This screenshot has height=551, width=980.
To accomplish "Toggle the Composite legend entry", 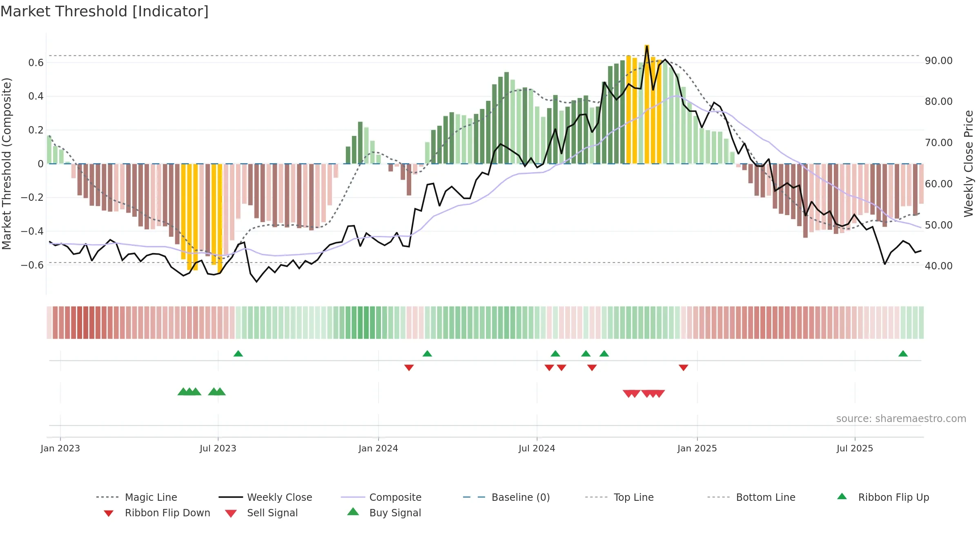I will pyautogui.click(x=381, y=497).
